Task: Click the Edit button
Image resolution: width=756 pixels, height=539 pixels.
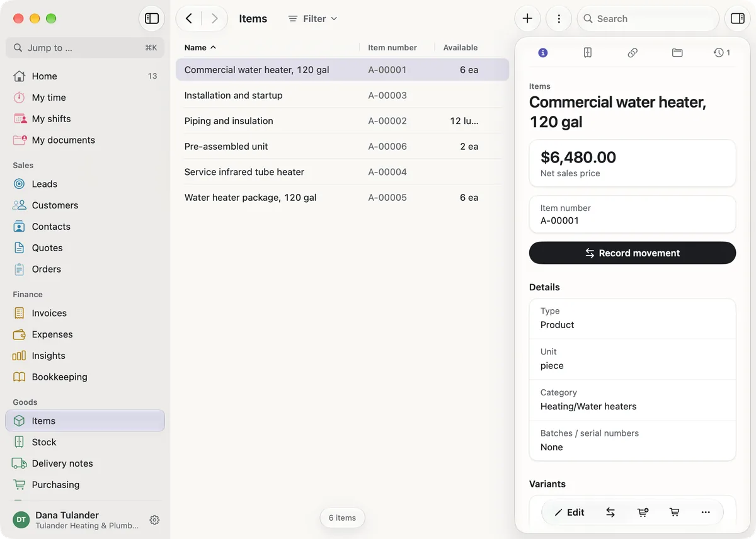Action: pos(570,513)
